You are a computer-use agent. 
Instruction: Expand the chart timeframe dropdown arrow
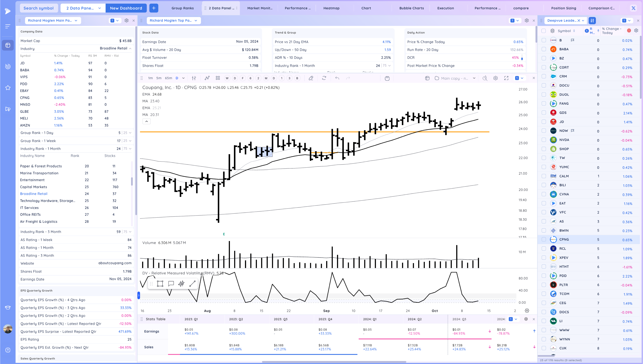click(x=183, y=78)
